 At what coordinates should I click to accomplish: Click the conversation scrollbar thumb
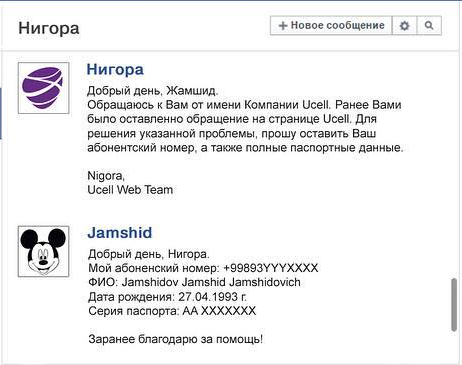454,305
